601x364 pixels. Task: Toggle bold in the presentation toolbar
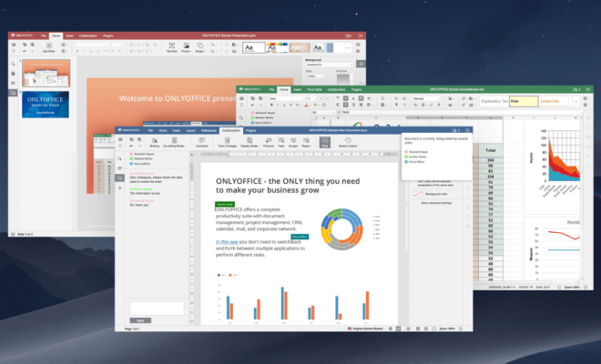tap(77, 51)
